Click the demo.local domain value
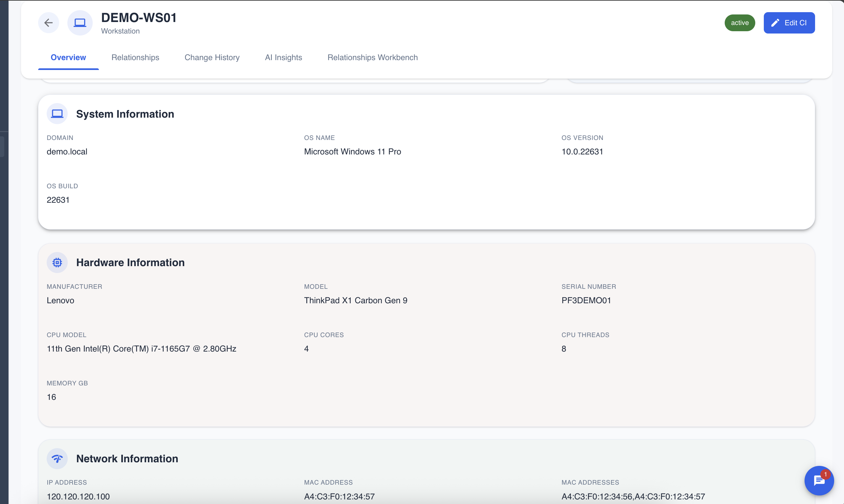The image size is (844, 504). click(x=67, y=152)
